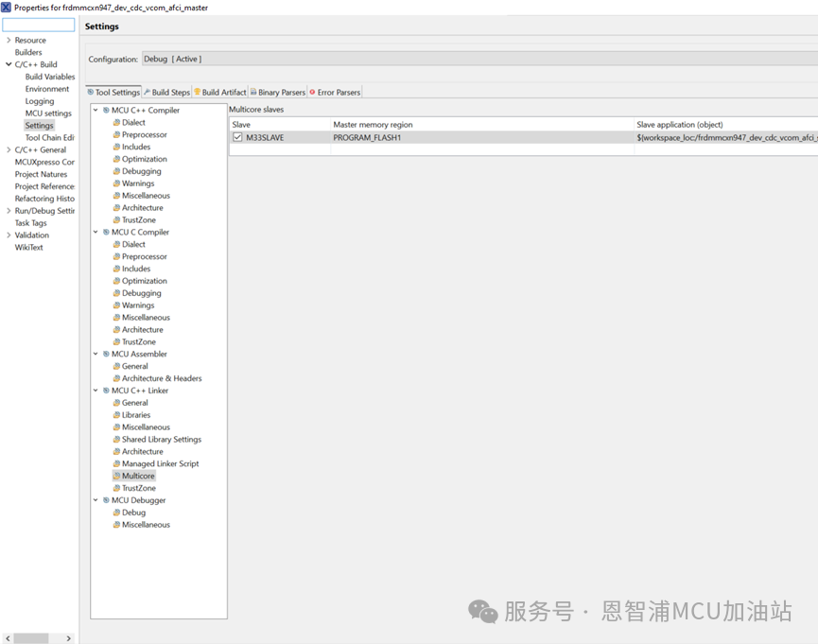Expand the C/C++ General node

(x=9, y=149)
